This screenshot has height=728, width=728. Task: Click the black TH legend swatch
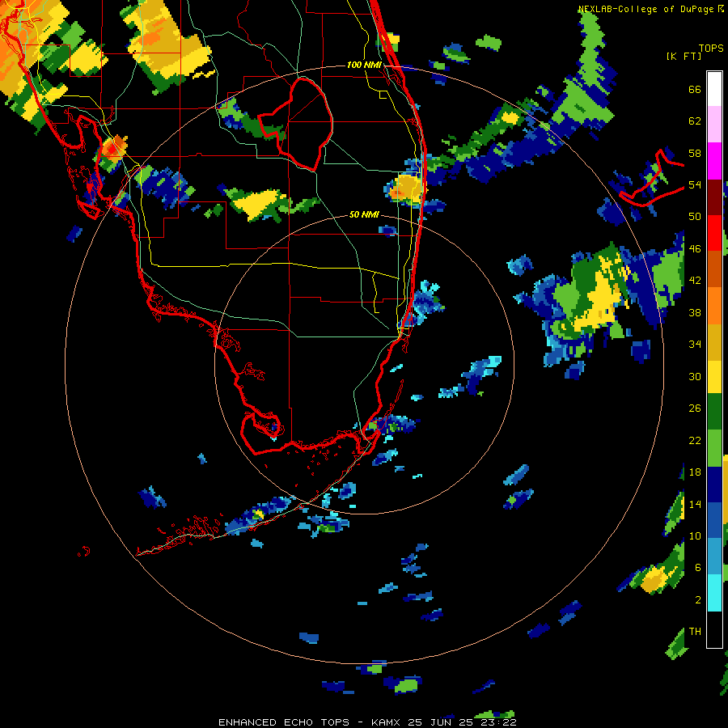(714, 629)
